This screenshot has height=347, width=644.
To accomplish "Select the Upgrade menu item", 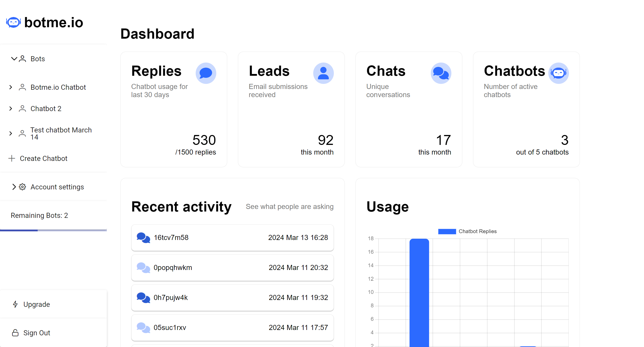I will click(x=37, y=304).
